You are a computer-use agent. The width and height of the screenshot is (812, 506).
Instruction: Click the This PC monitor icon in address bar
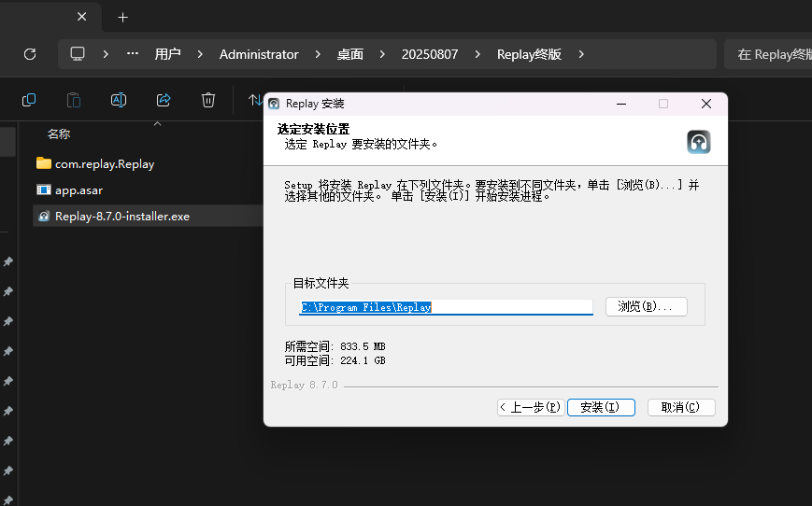click(x=78, y=54)
